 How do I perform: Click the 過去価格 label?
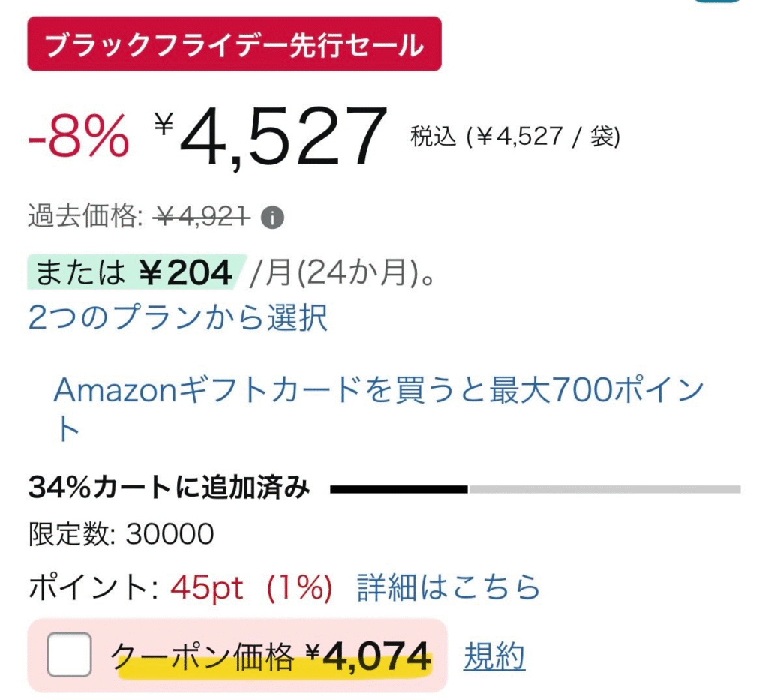pos(84,218)
